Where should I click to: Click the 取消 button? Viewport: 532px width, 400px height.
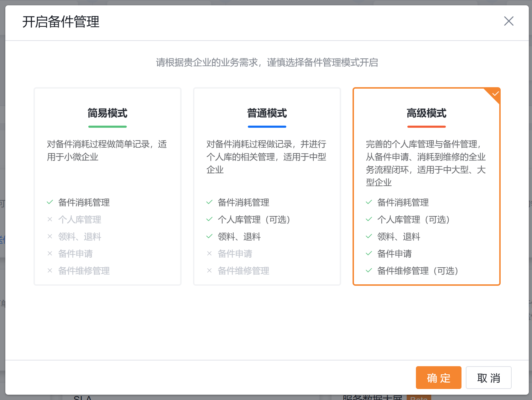488,378
